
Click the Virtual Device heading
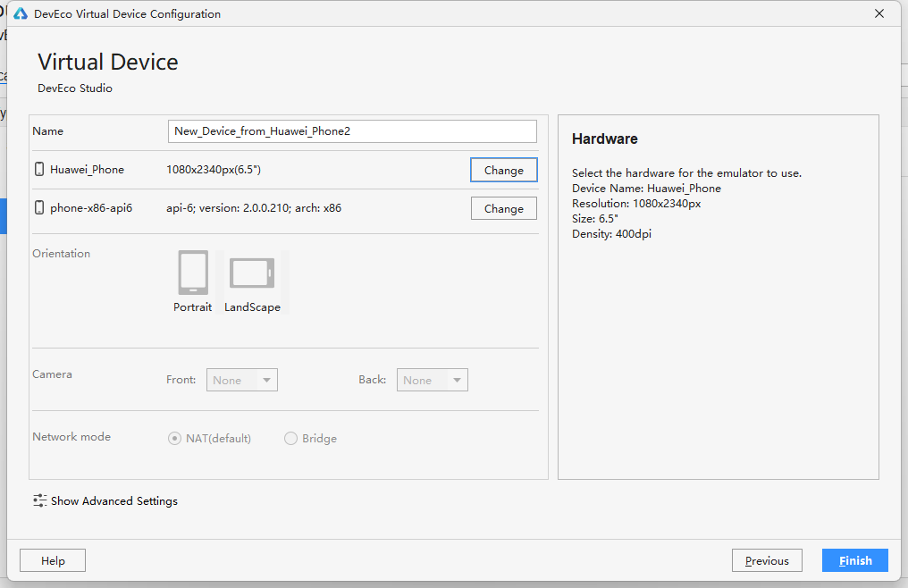point(108,62)
